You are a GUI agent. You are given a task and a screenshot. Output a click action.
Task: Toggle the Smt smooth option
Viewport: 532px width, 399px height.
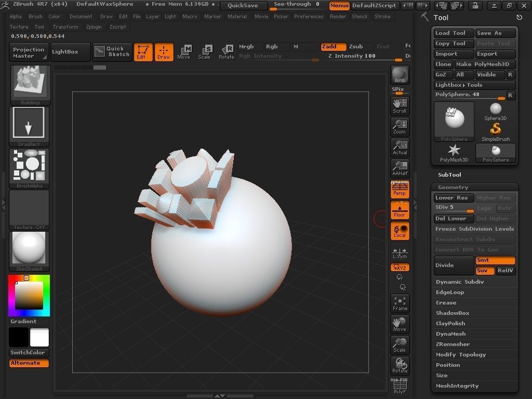[495, 260]
